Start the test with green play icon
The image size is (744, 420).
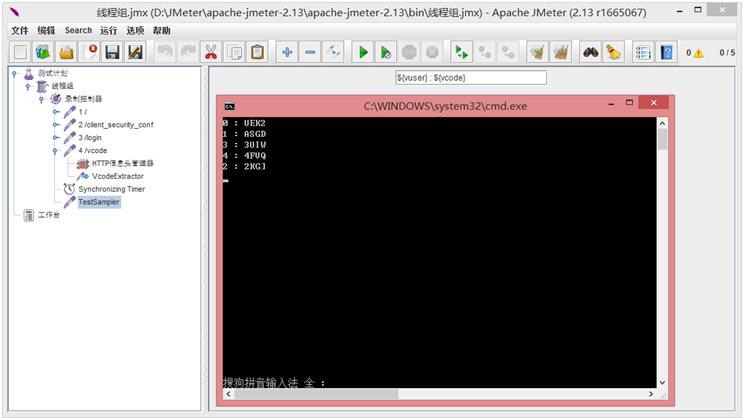pyautogui.click(x=363, y=52)
